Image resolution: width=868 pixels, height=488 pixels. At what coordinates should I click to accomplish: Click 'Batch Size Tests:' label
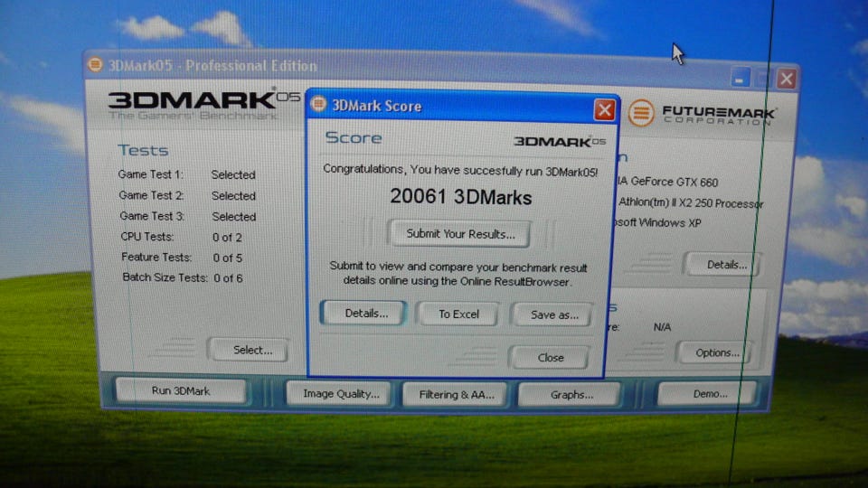click(165, 277)
